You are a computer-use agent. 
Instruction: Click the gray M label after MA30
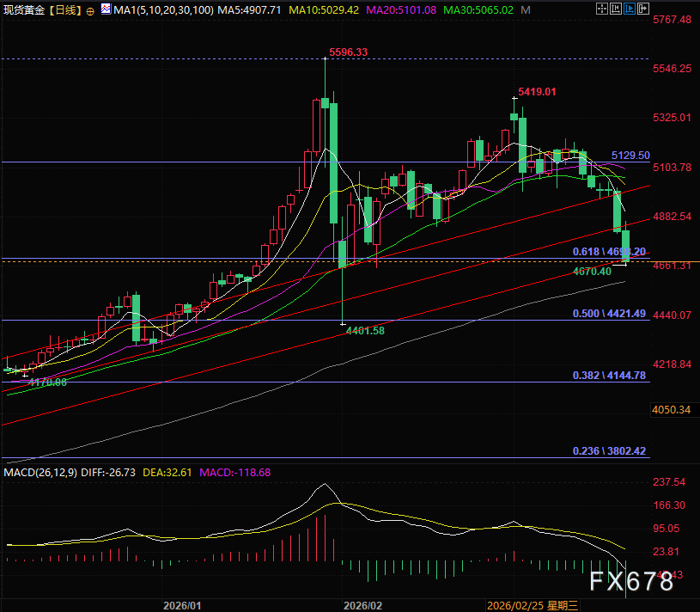tap(526, 9)
